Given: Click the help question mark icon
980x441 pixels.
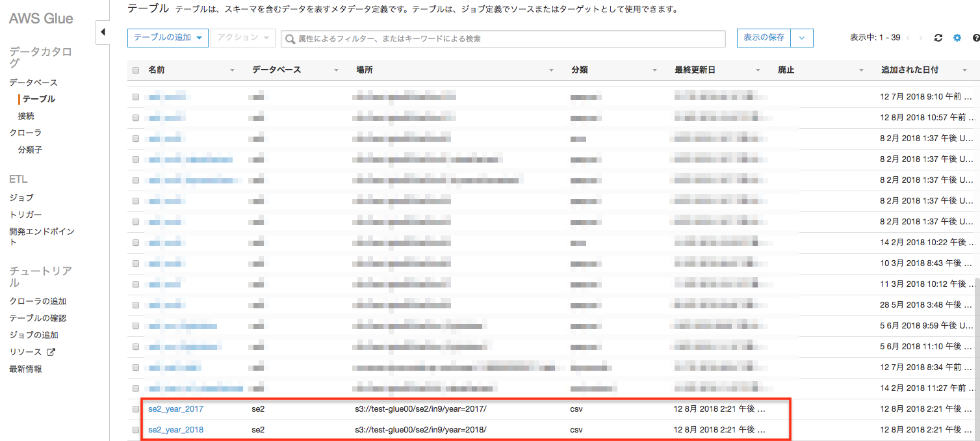Looking at the screenshot, I should click(x=975, y=38).
